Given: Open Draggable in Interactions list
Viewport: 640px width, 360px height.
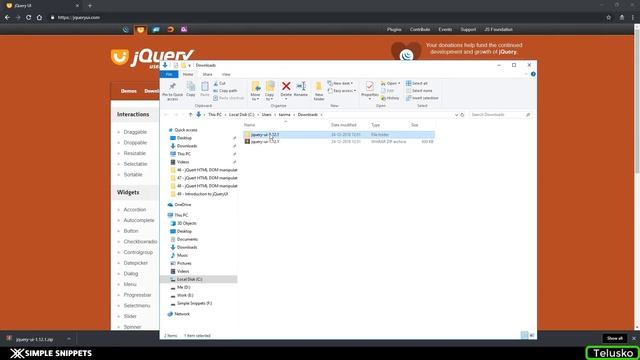Looking at the screenshot, I should point(135,132).
